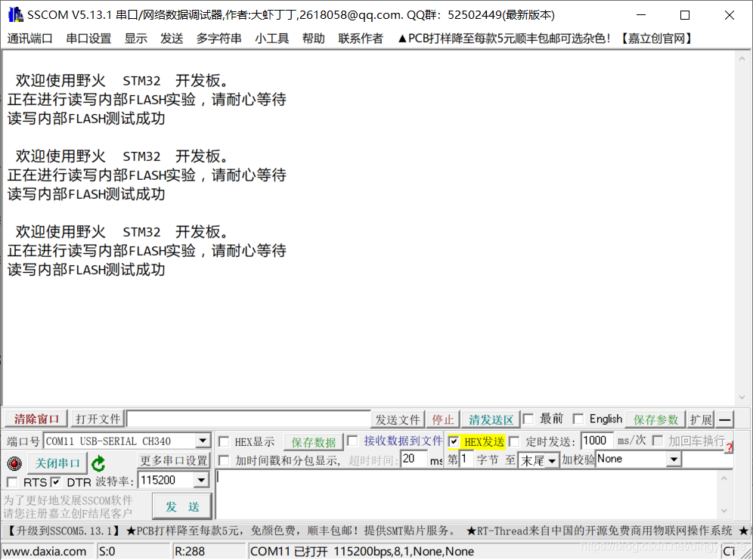Viewport: 753px width, 560px height.
Task: Click the checksum result field beside None
Action: [x=707, y=459]
